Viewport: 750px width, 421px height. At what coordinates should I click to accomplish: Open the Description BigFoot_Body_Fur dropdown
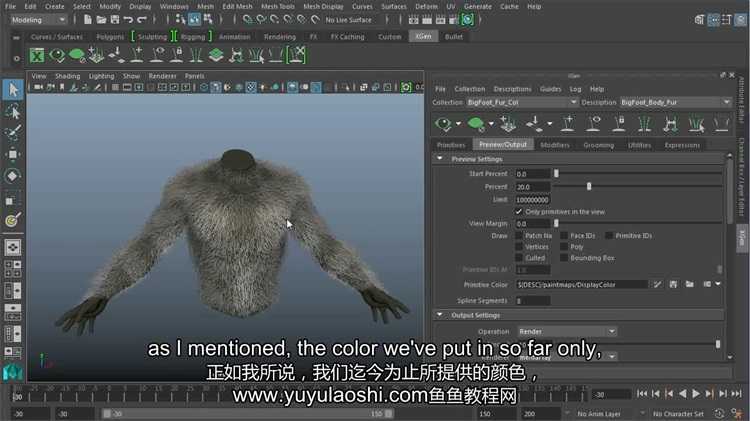[675, 102]
